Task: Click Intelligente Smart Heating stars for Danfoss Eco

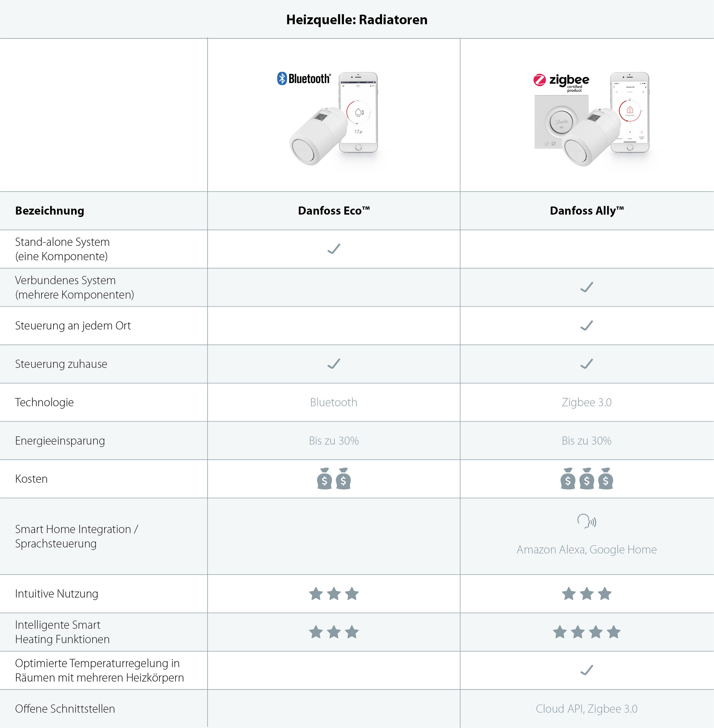Action: [334, 632]
